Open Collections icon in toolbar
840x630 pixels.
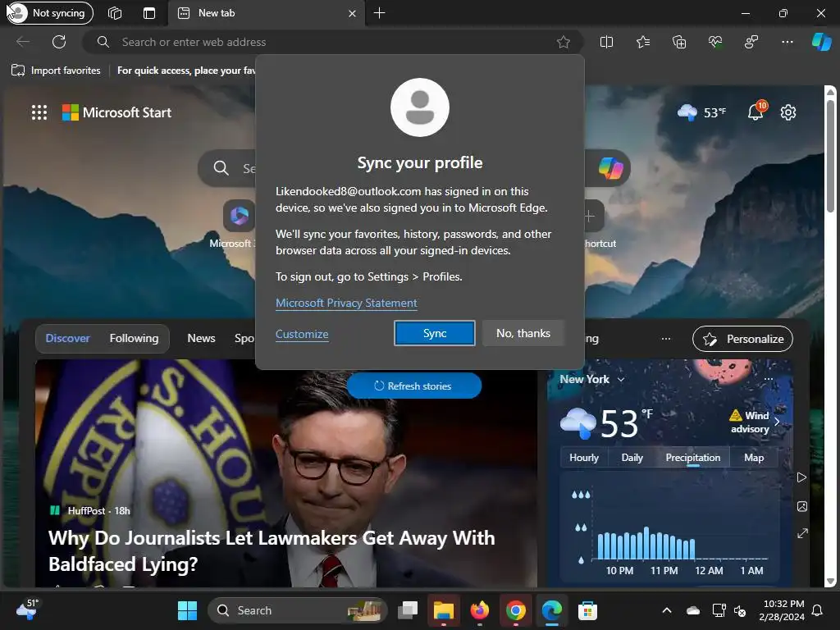(x=678, y=42)
